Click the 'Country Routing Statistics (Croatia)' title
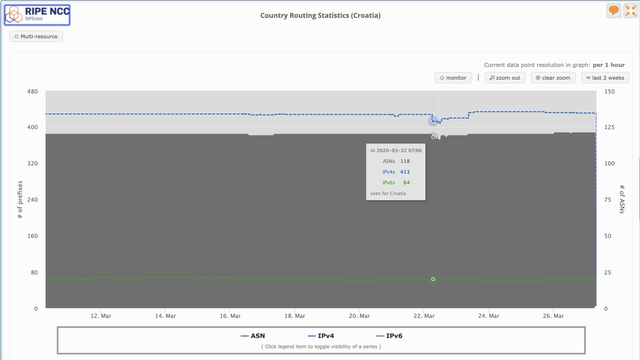Image resolution: width=640 pixels, height=360 pixels. click(x=320, y=16)
